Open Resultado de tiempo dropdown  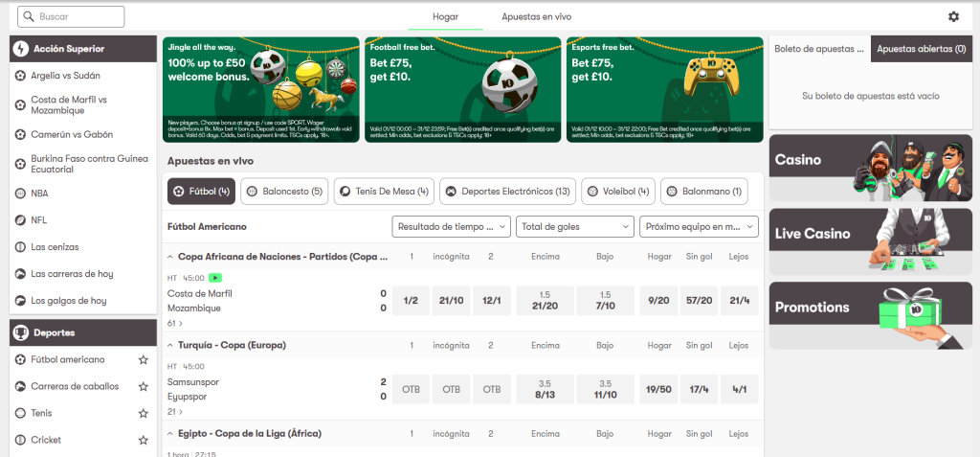point(452,227)
